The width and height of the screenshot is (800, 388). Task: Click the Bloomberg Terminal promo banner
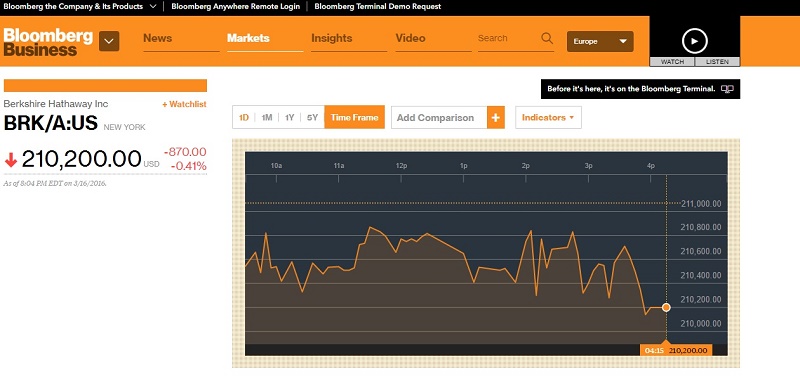[640, 89]
